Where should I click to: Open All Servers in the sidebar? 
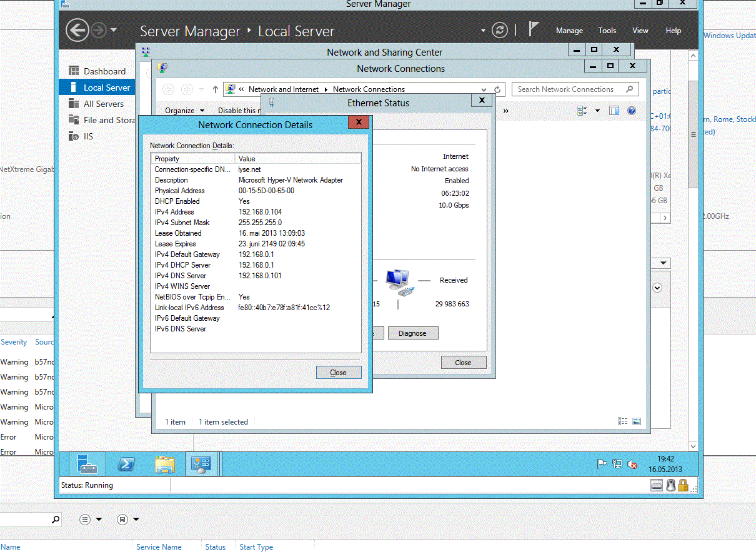click(104, 104)
